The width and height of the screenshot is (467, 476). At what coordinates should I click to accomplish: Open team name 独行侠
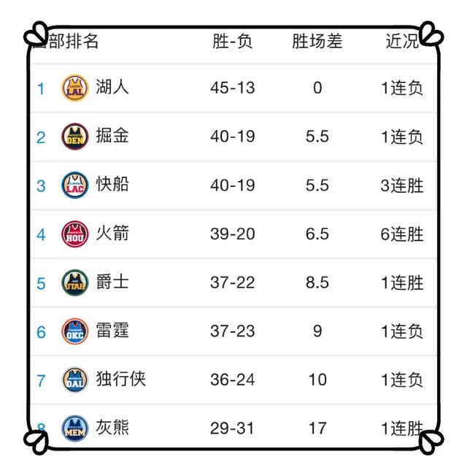[x=121, y=379]
